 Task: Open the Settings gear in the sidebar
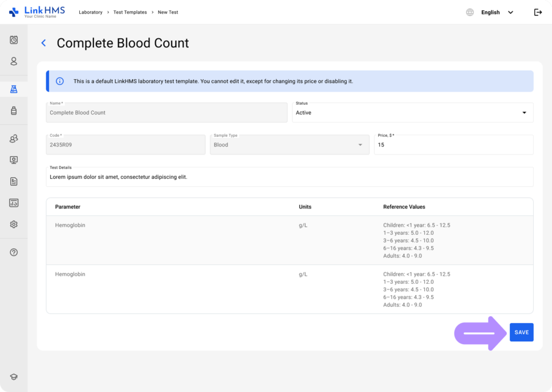tap(13, 224)
